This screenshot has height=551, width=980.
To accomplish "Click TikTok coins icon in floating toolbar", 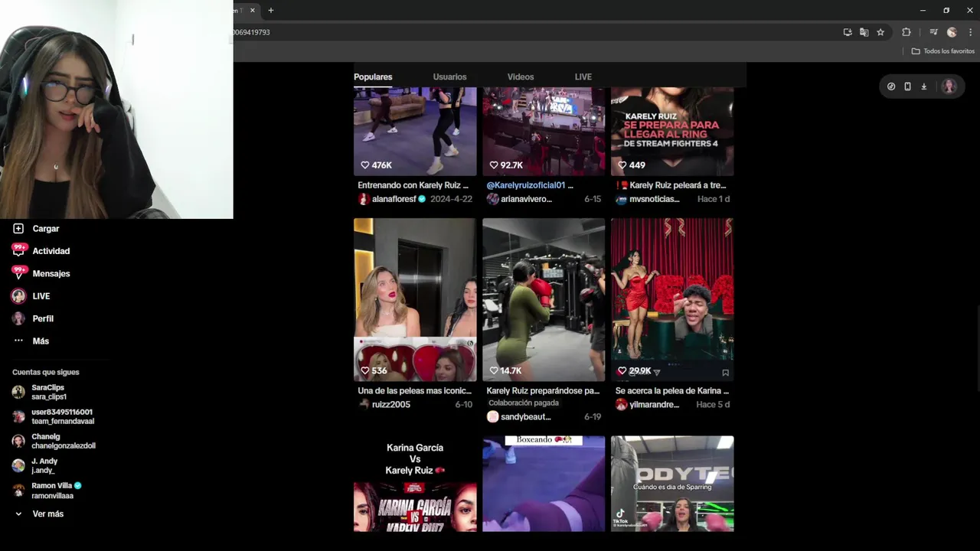I will [x=891, y=86].
